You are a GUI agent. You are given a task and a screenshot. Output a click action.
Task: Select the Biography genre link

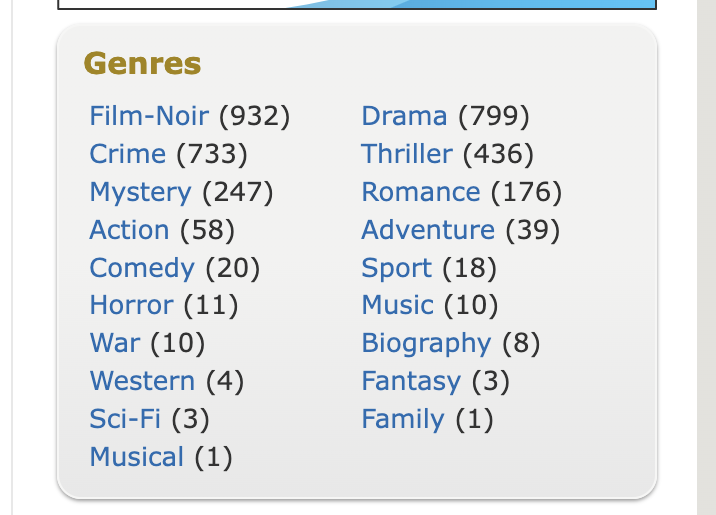(426, 343)
